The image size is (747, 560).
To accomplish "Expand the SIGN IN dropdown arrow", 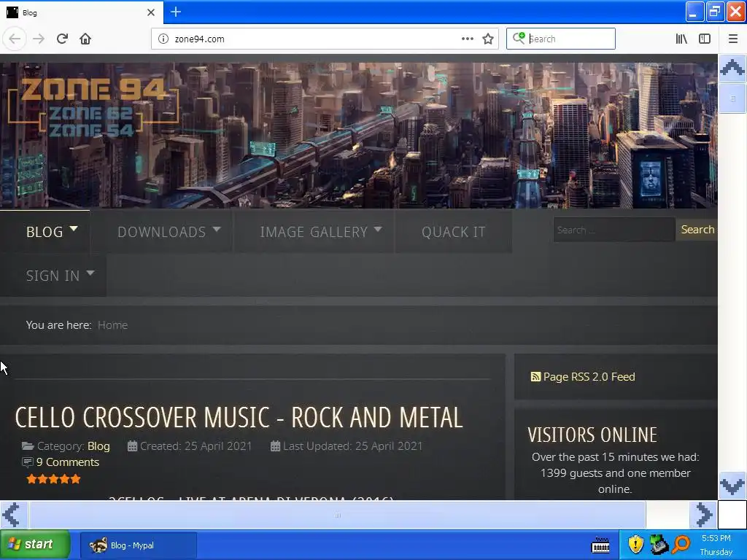I will (x=90, y=273).
